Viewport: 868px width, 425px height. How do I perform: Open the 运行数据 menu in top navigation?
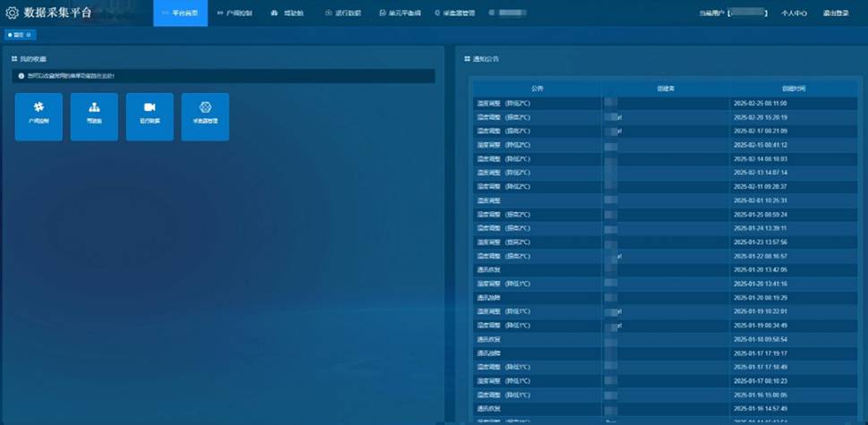(x=342, y=13)
